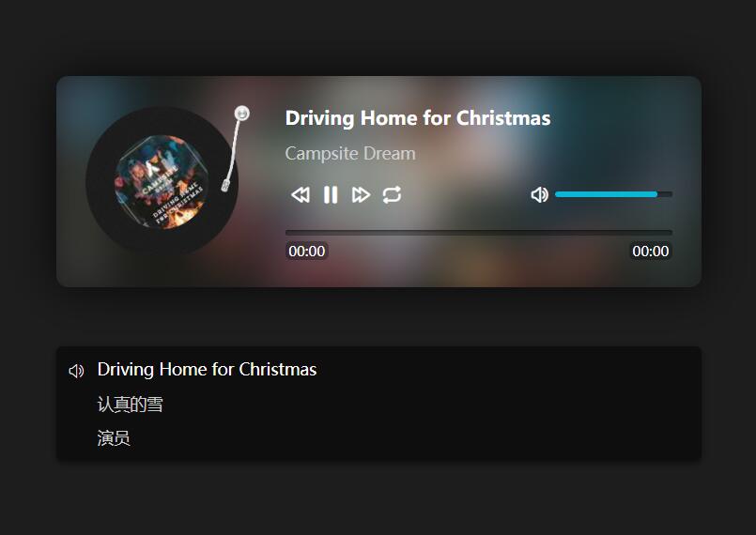Click the spinning vinyl album cover
Viewport: 756px width, 535px height.
162,182
